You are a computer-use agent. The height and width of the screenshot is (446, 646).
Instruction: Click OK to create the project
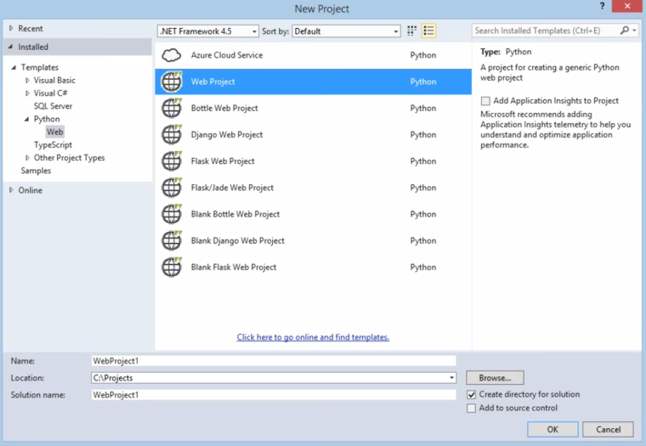[552, 430]
